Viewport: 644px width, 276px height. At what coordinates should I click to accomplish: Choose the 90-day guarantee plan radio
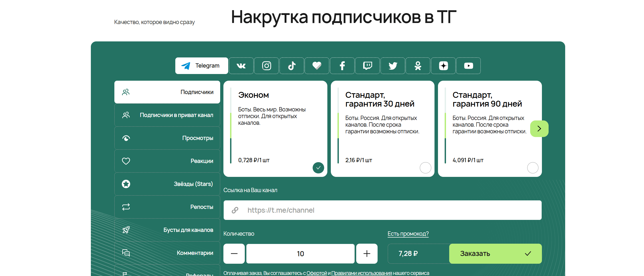coord(533,168)
